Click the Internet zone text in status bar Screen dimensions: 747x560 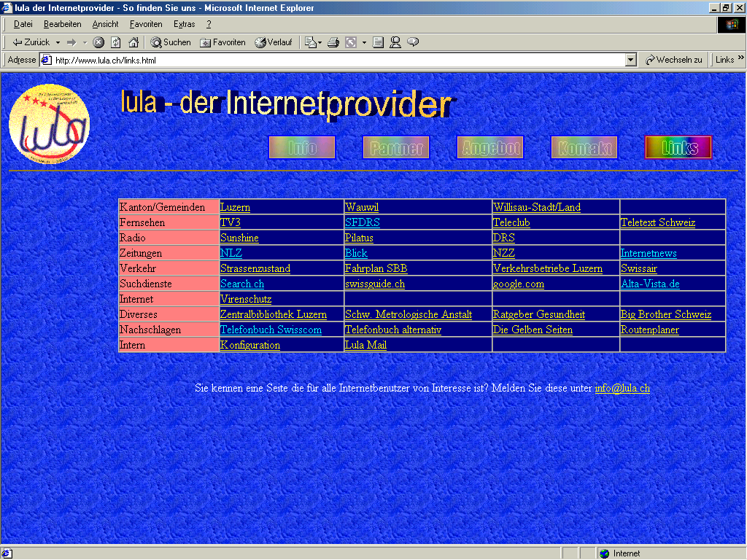tap(627, 553)
